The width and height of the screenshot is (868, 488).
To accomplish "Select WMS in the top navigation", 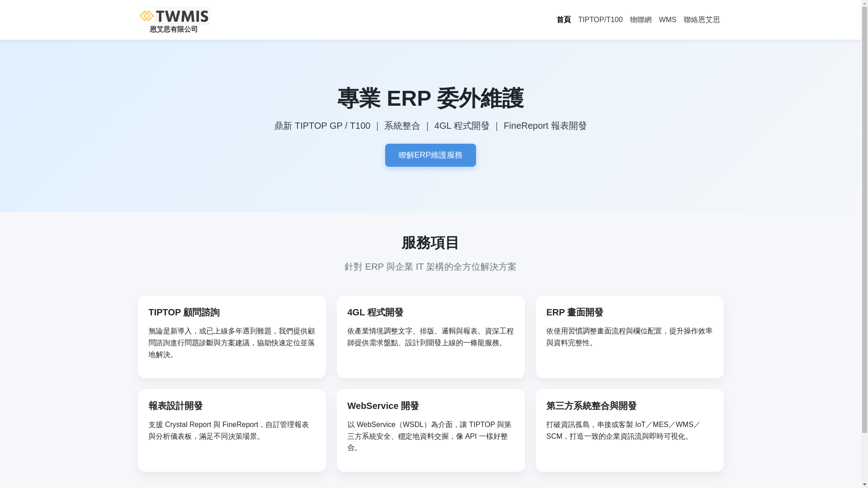I will point(667,20).
